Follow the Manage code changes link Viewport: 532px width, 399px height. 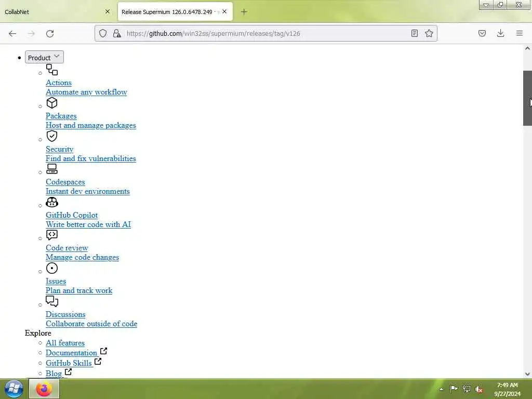83,258
